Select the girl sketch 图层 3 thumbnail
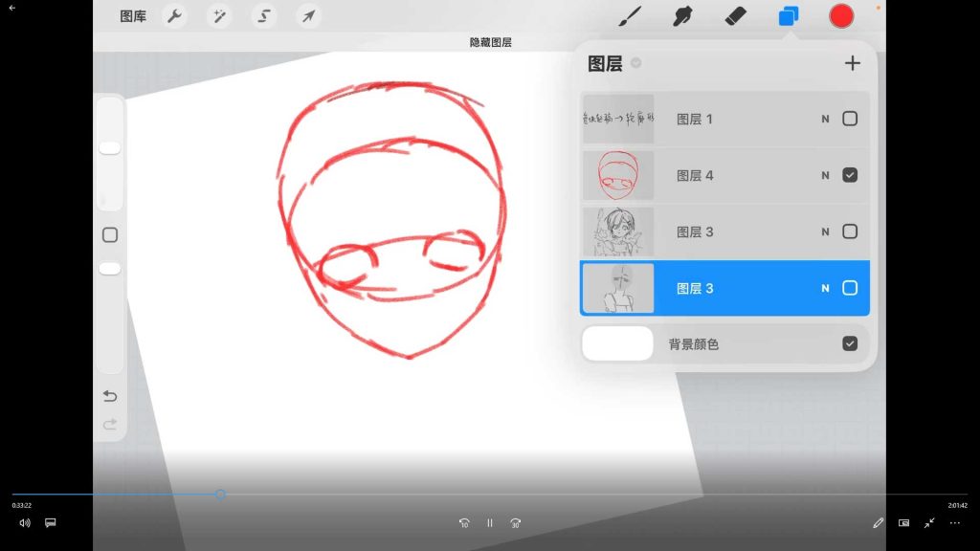Screen dimensions: 980x551 coord(618,231)
